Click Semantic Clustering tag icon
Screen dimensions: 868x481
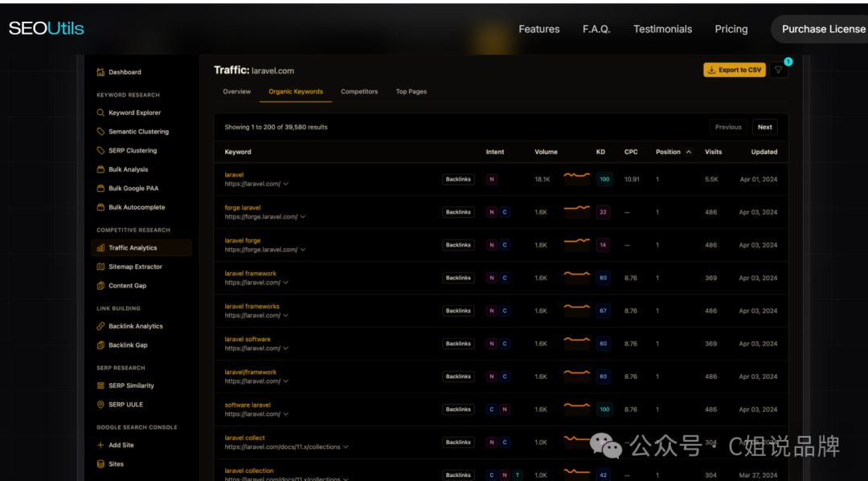tap(100, 132)
